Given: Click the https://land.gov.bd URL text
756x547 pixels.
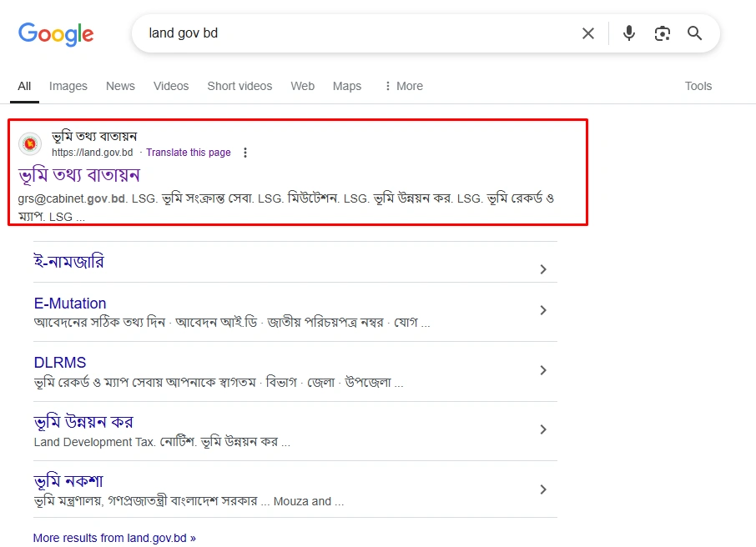Looking at the screenshot, I should point(92,153).
